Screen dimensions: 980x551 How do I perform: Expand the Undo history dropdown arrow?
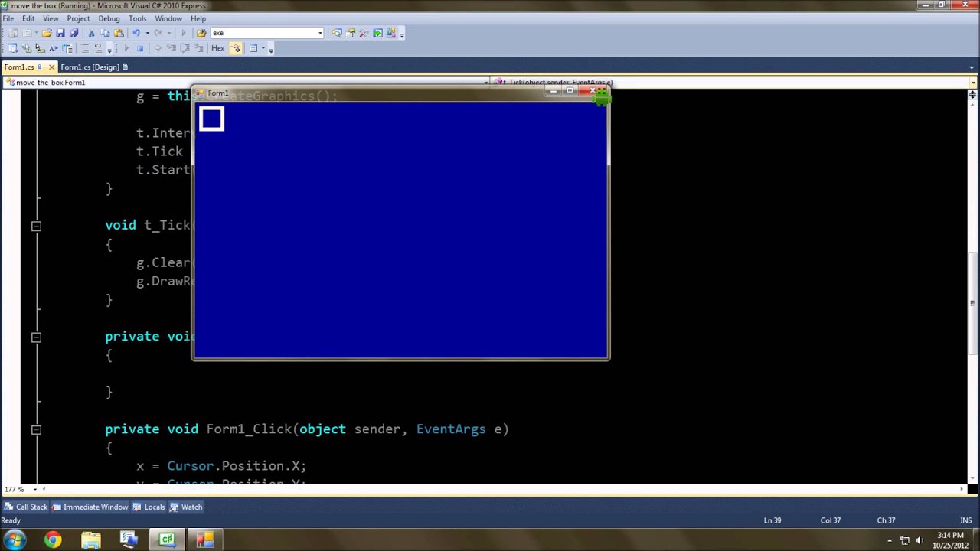147,33
